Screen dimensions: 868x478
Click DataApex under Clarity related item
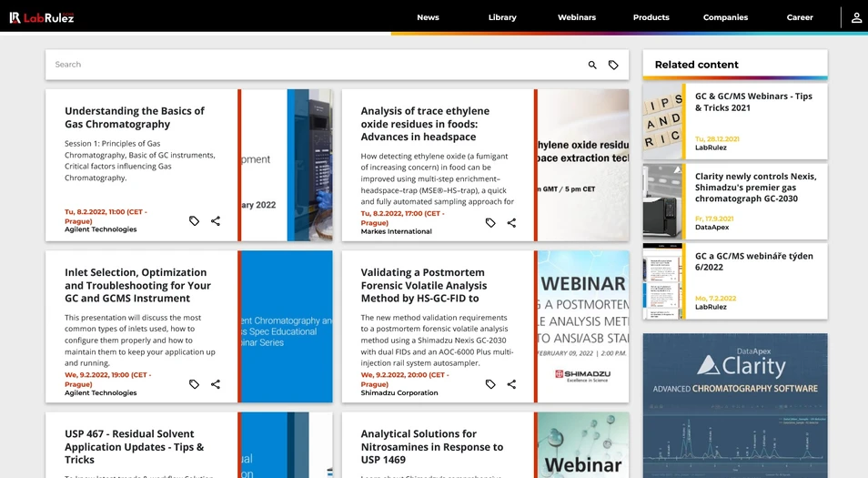coord(712,227)
